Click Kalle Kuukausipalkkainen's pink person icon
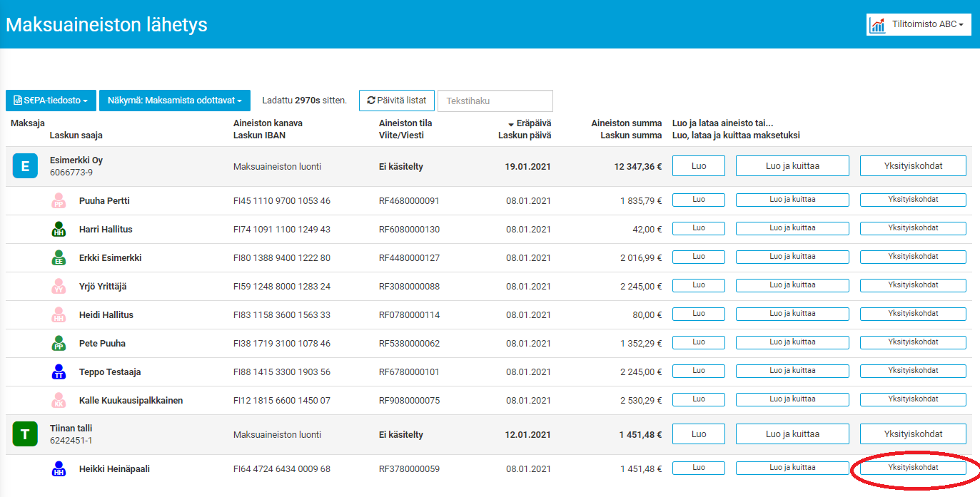 click(59, 401)
